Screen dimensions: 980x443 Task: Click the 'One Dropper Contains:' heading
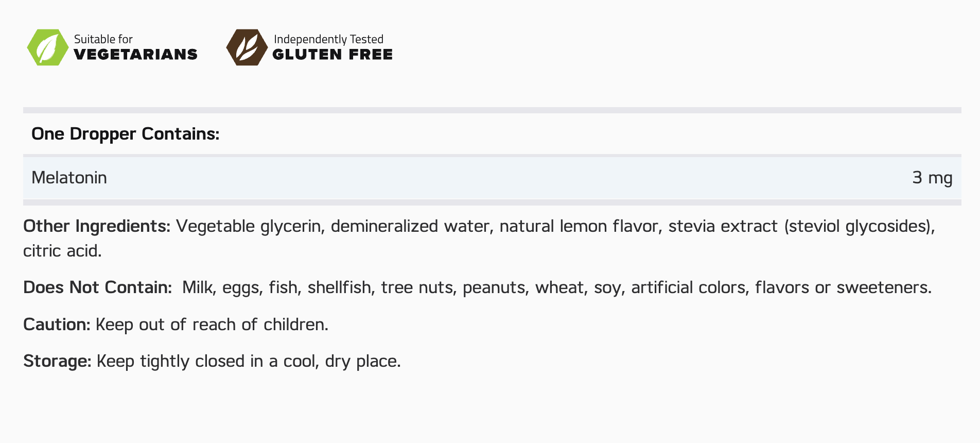125,134
